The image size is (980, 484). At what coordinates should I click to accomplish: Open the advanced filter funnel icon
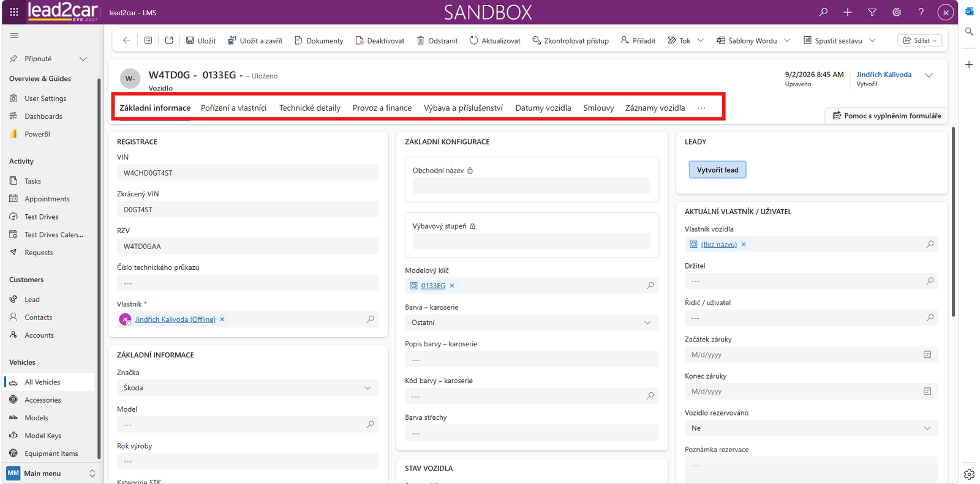pos(872,12)
